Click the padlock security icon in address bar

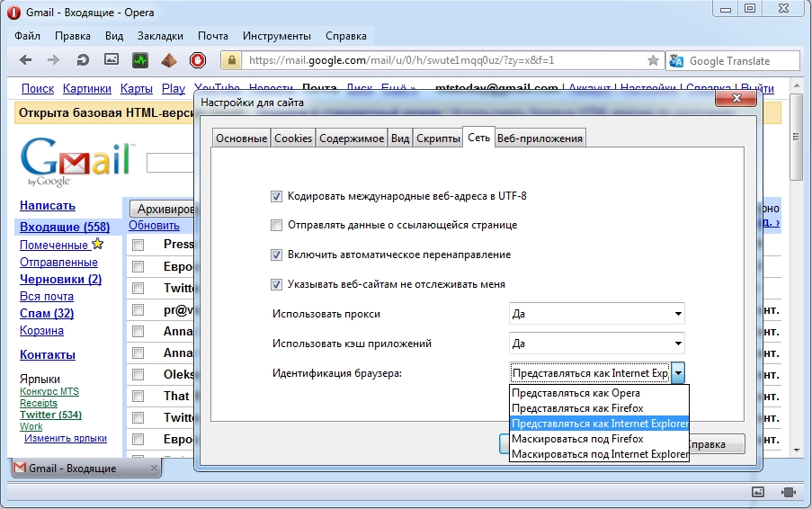coord(232,61)
